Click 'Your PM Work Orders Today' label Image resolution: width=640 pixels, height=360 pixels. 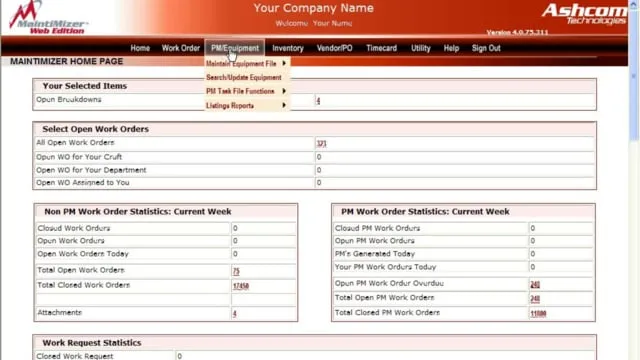pos(385,267)
